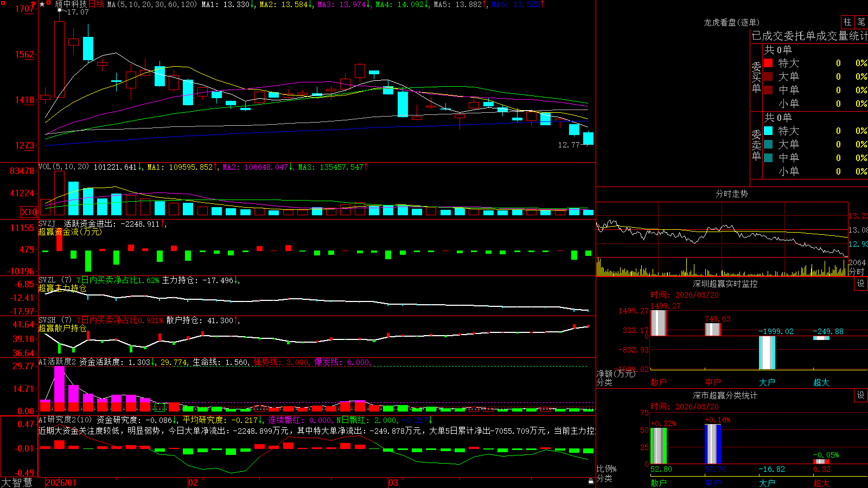Click the 17.07 high price marker dot
This screenshot has width=868, height=488.
pyautogui.click(x=59, y=10)
